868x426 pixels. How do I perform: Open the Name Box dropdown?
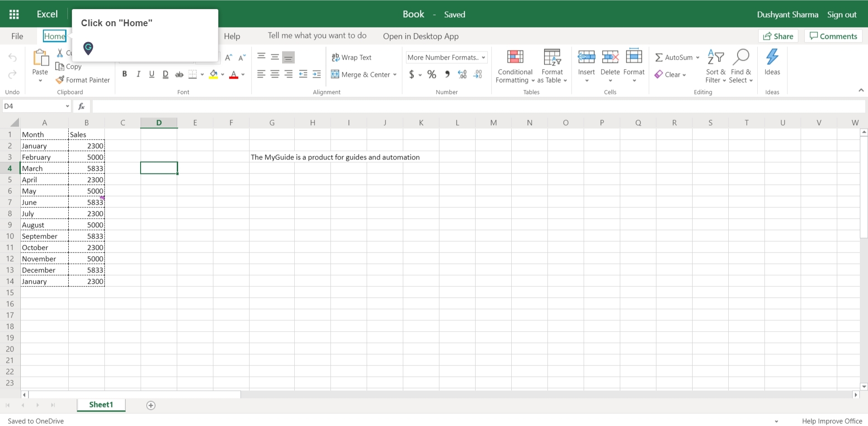coord(67,106)
